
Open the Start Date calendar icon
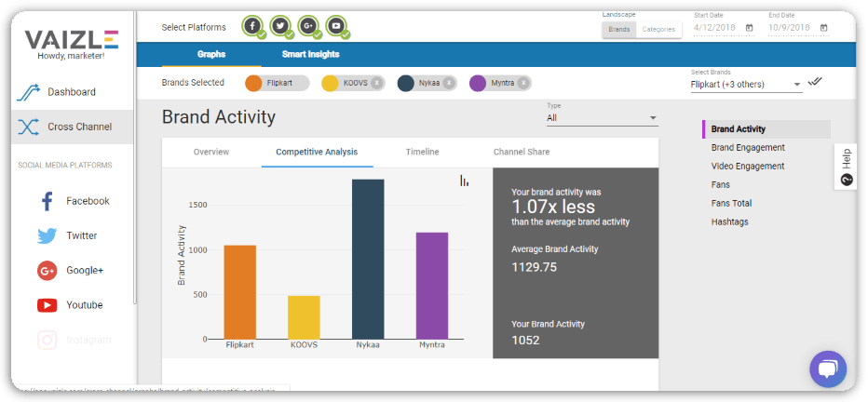point(749,28)
